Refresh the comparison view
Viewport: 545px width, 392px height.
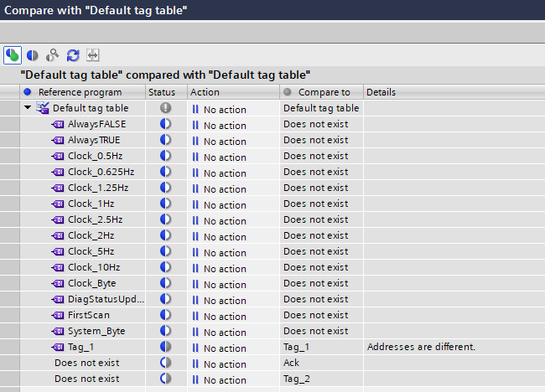click(73, 54)
